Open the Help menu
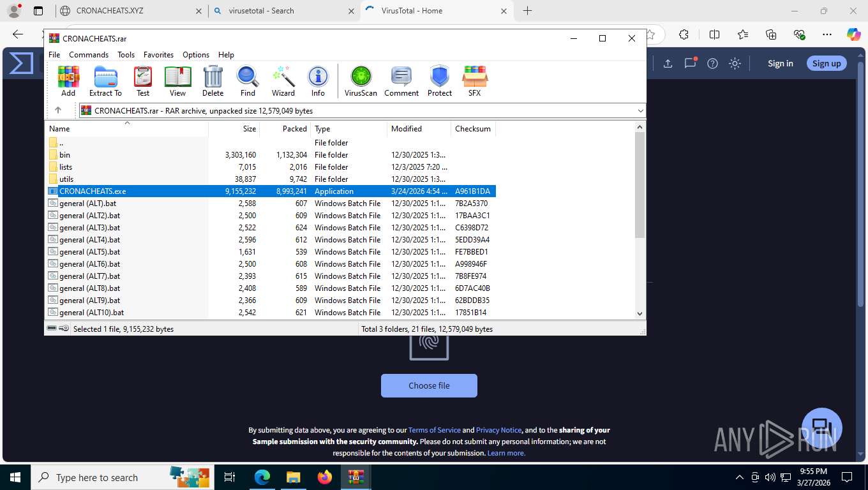Viewport: 868px width, 490px height. click(x=226, y=55)
